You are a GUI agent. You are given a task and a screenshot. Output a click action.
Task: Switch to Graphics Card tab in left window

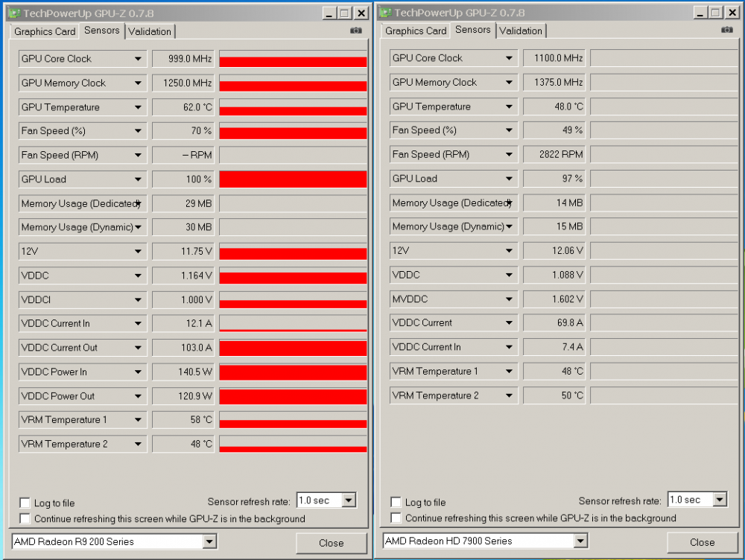coord(45,31)
